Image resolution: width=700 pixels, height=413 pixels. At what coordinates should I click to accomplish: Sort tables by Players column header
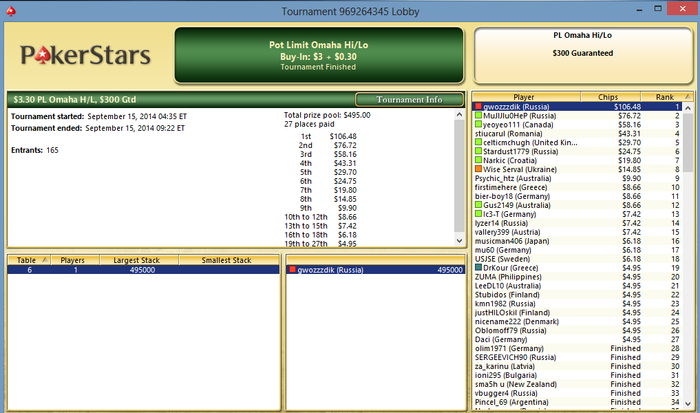point(75,260)
